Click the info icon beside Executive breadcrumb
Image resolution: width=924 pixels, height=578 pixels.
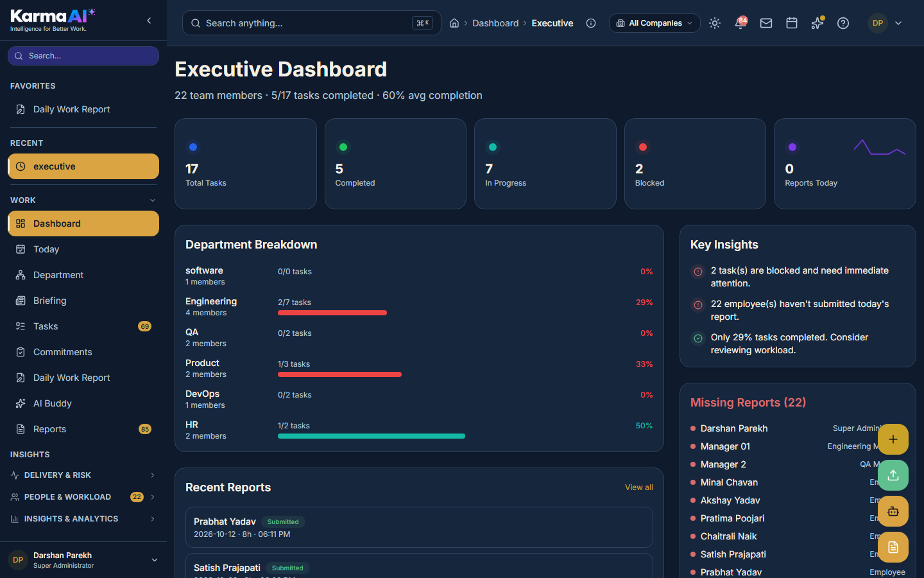pyautogui.click(x=591, y=23)
